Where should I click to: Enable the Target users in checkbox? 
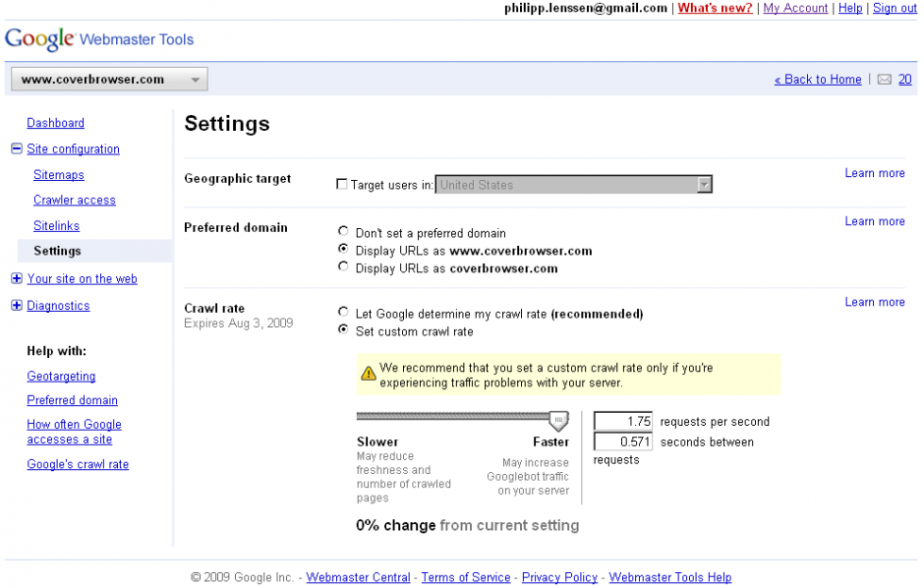341,184
